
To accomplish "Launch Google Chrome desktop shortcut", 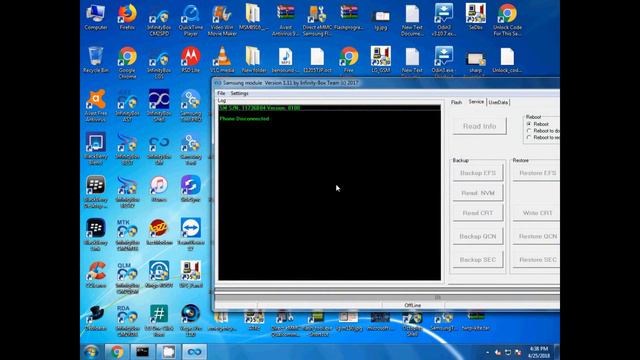I will pos(127,62).
